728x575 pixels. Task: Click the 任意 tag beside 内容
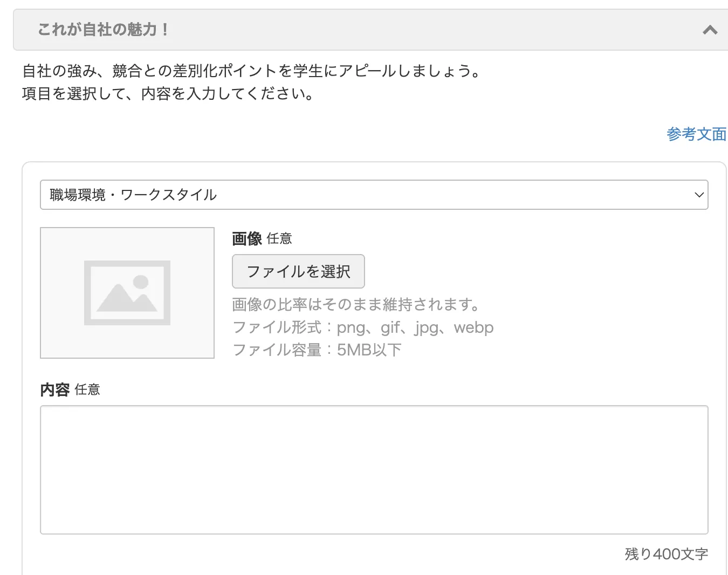click(87, 389)
